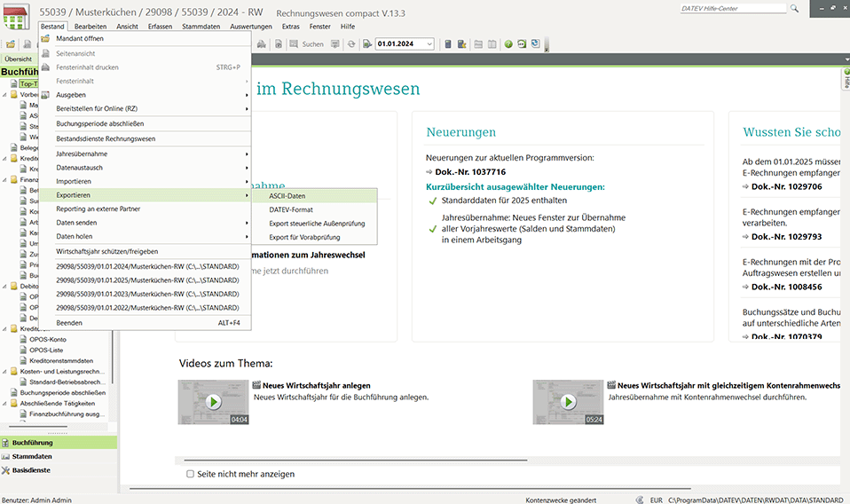Viewport: 850px width, 504px height.
Task: Click the open-folder icon in the toolbar
Action: point(11,44)
